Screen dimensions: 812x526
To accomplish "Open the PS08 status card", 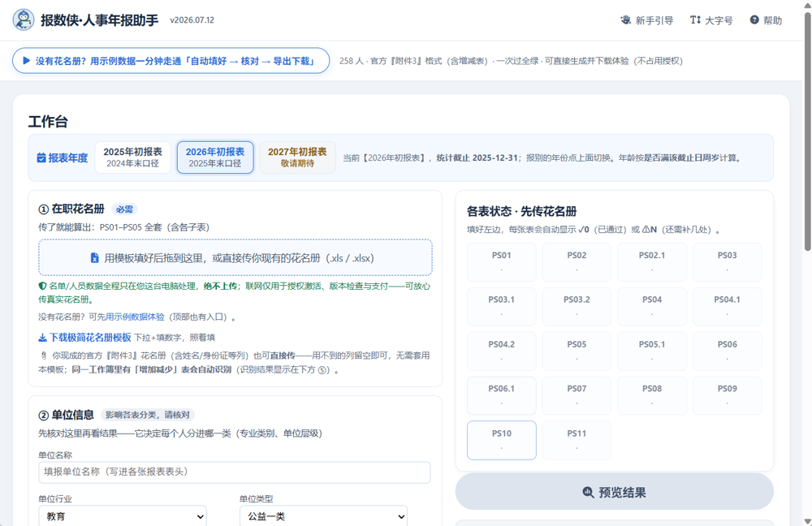I will 652,395.
